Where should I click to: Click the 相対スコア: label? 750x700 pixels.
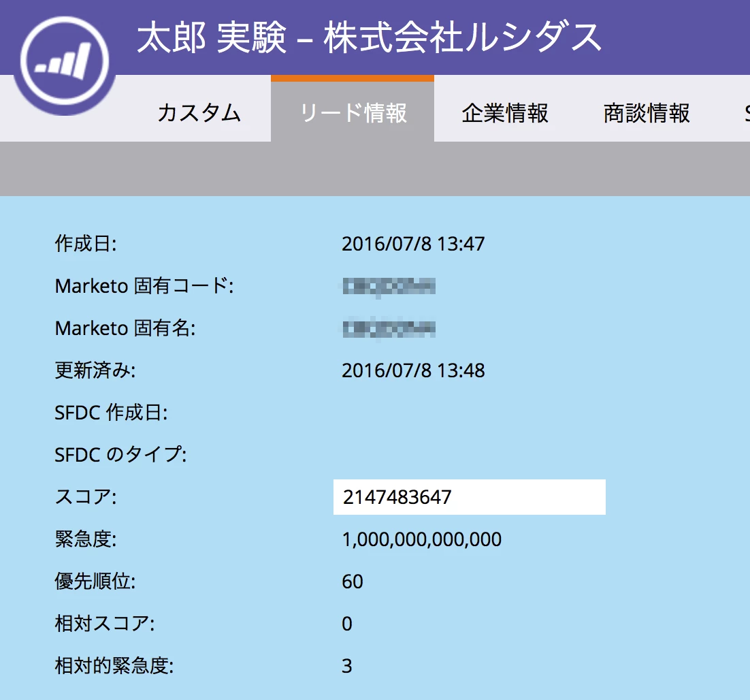105,624
